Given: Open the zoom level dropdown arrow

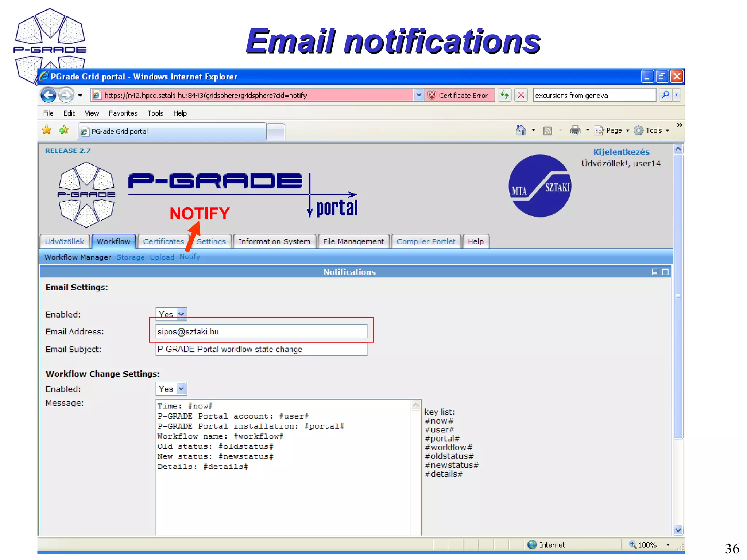Looking at the screenshot, I should click(668, 545).
